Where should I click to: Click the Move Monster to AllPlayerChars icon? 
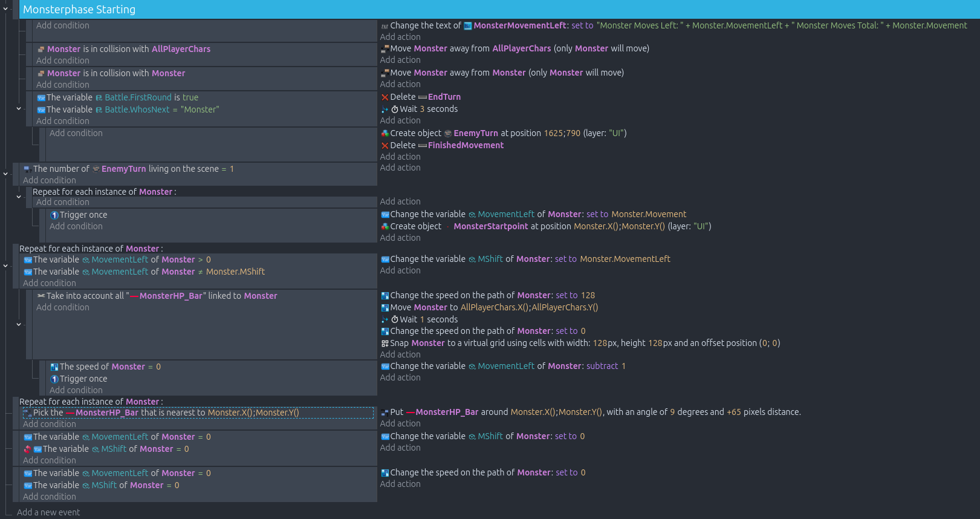[385, 308]
